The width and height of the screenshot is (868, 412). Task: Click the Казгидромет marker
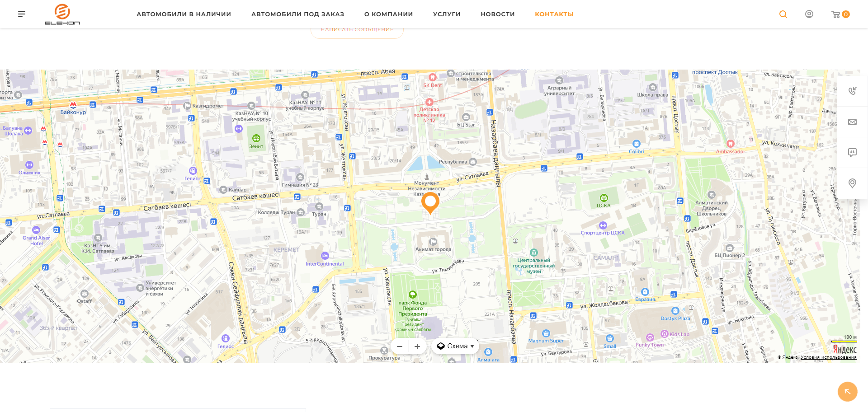[187, 106]
